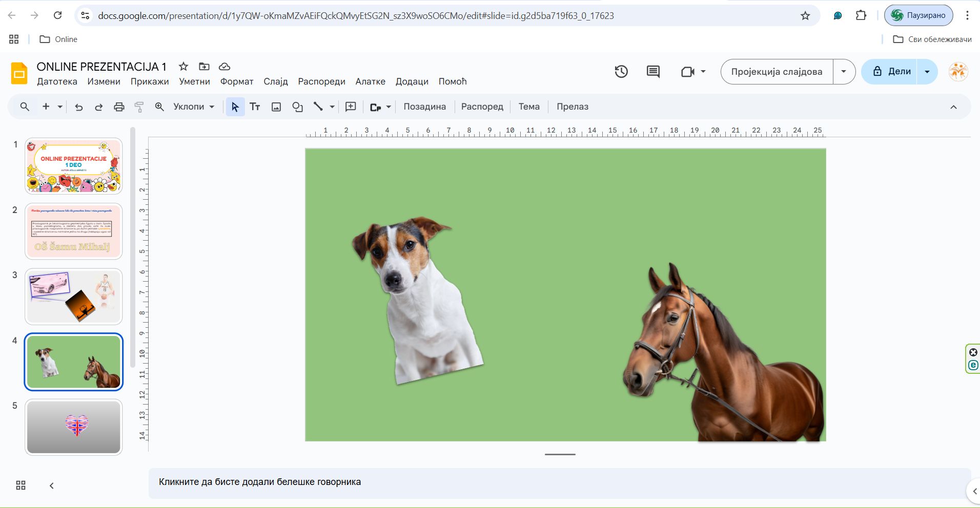The width and height of the screenshot is (980, 508).
Task: Select slide 5 thumbnail with heart
Action: (x=74, y=427)
